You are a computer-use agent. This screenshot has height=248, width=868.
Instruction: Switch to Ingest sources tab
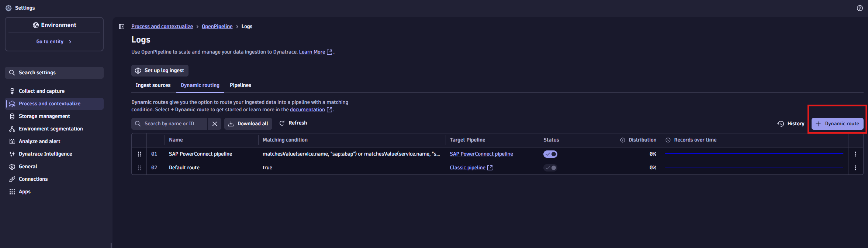pyautogui.click(x=153, y=85)
